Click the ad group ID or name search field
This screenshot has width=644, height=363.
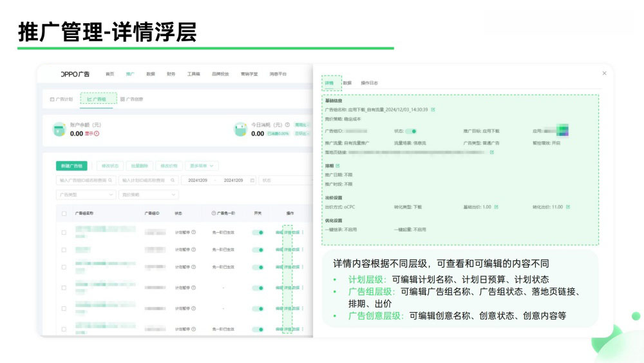(86, 180)
